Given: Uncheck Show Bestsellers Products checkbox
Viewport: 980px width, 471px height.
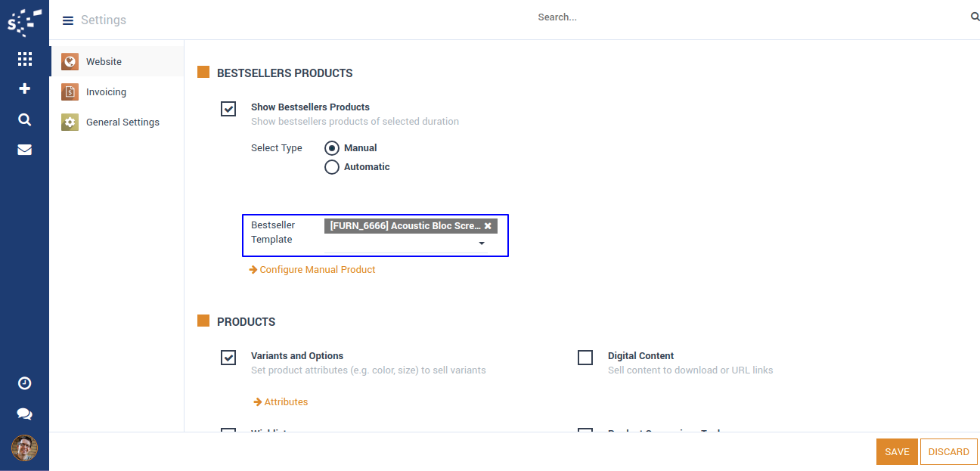Looking at the screenshot, I should pos(228,109).
